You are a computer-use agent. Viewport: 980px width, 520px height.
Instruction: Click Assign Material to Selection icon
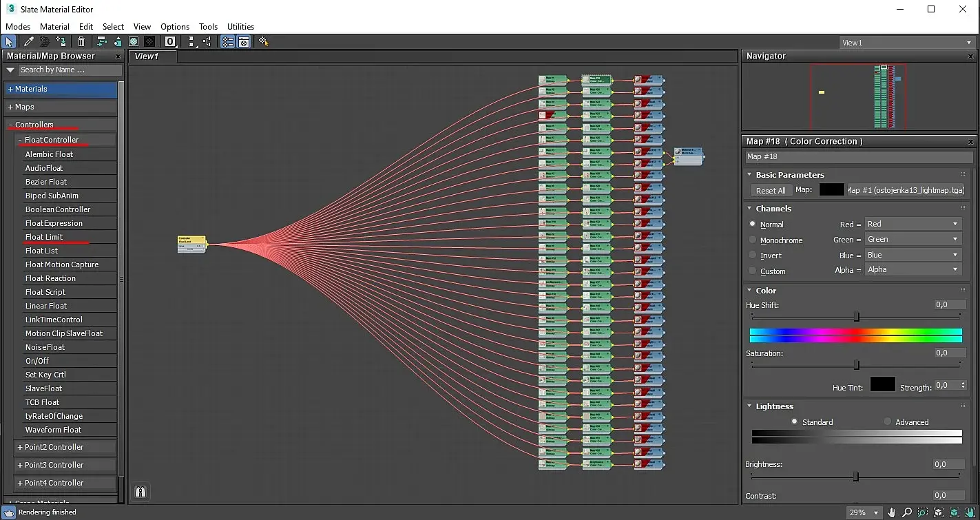click(x=61, y=42)
